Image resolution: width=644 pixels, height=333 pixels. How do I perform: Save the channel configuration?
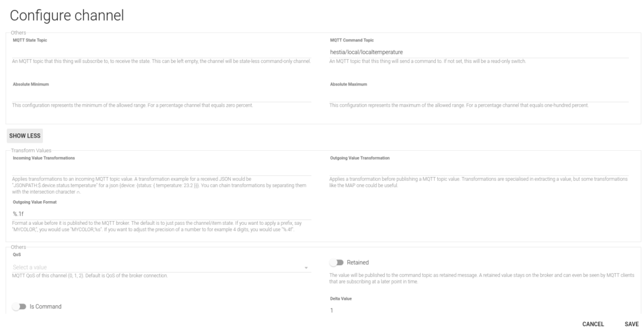pyautogui.click(x=631, y=324)
